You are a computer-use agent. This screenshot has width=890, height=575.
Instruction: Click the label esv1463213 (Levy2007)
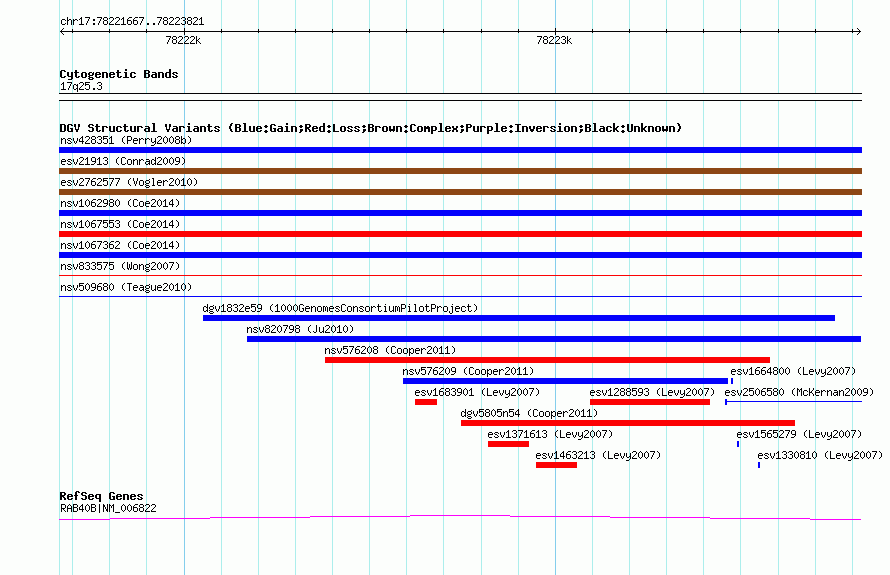click(x=598, y=455)
